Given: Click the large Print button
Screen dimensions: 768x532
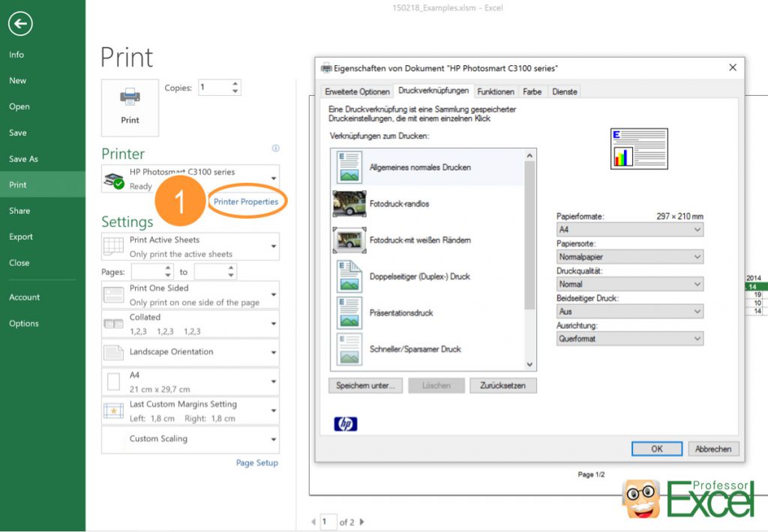Looking at the screenshot, I should pos(130,107).
